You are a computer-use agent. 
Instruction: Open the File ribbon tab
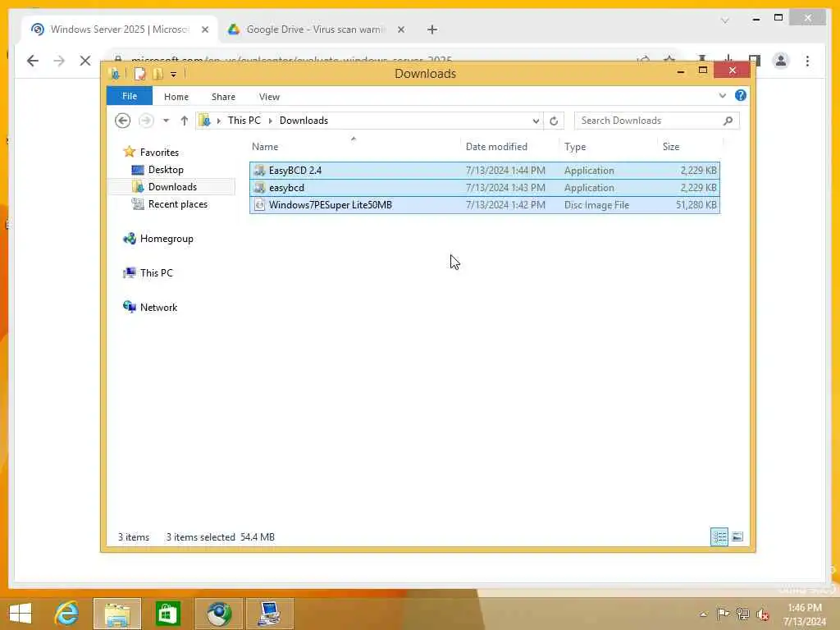129,96
